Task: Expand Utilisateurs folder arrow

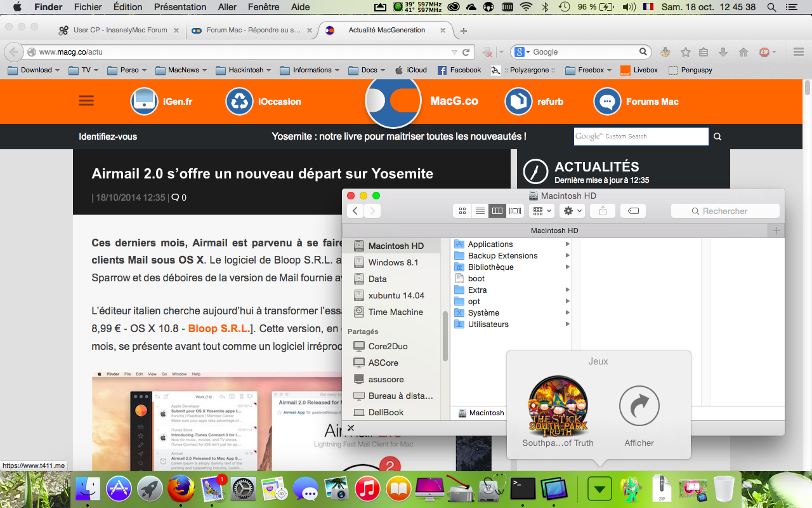Action: pos(568,324)
